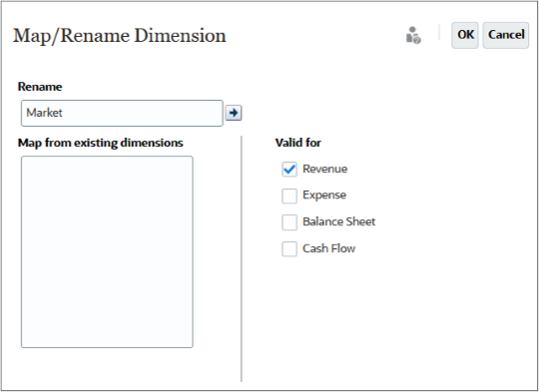Click the vertical divider between the panels
This screenshot has height=392, width=539.
tap(242, 258)
